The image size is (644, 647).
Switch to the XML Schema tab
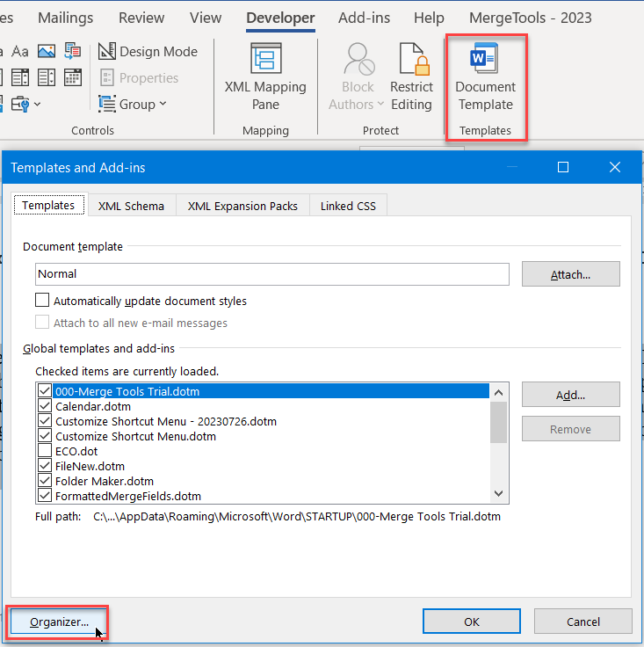tap(131, 206)
